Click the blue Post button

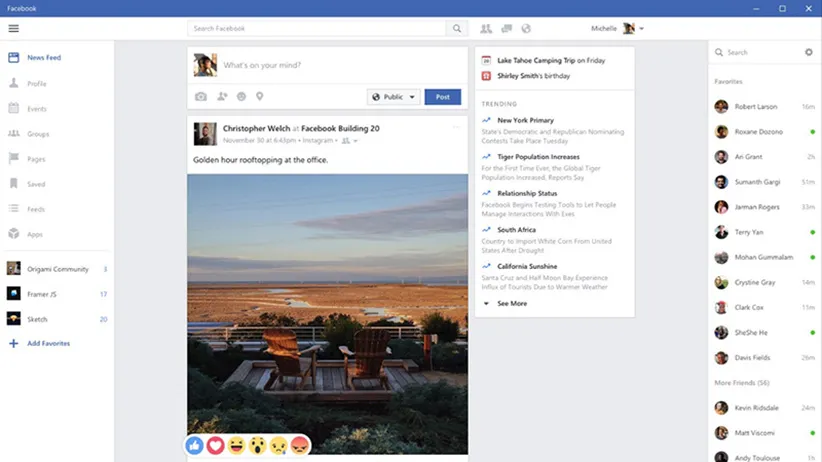[x=443, y=97]
